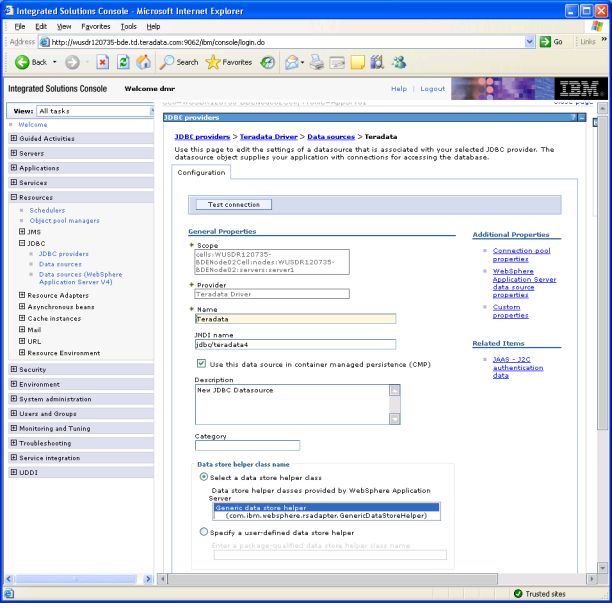Click the horizontal scrollbar of content pane
Image resolution: width=612 pixels, height=608 pixels.
pos(333,579)
